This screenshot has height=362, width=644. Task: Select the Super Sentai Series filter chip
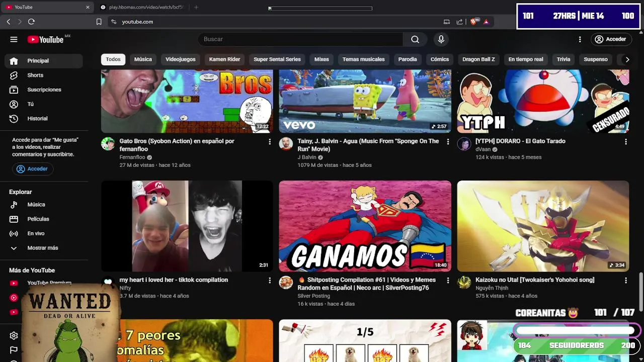[x=277, y=59]
